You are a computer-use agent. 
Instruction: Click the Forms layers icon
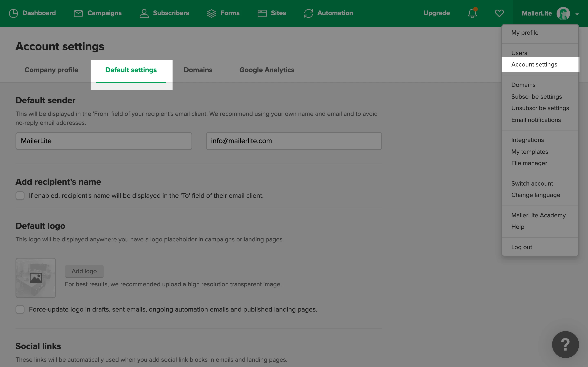pyautogui.click(x=211, y=13)
